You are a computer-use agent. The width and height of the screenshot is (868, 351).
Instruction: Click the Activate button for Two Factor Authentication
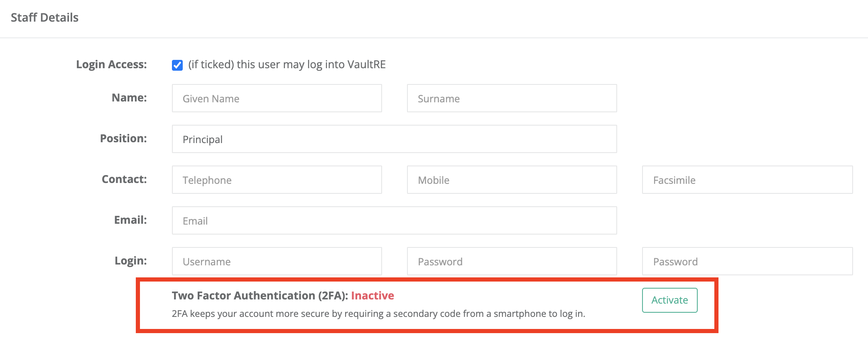(x=669, y=300)
